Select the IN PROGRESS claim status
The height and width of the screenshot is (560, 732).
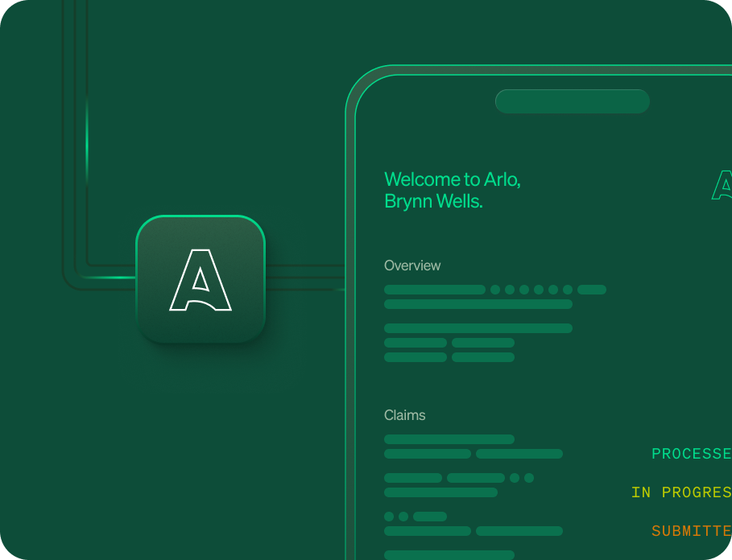tap(681, 492)
